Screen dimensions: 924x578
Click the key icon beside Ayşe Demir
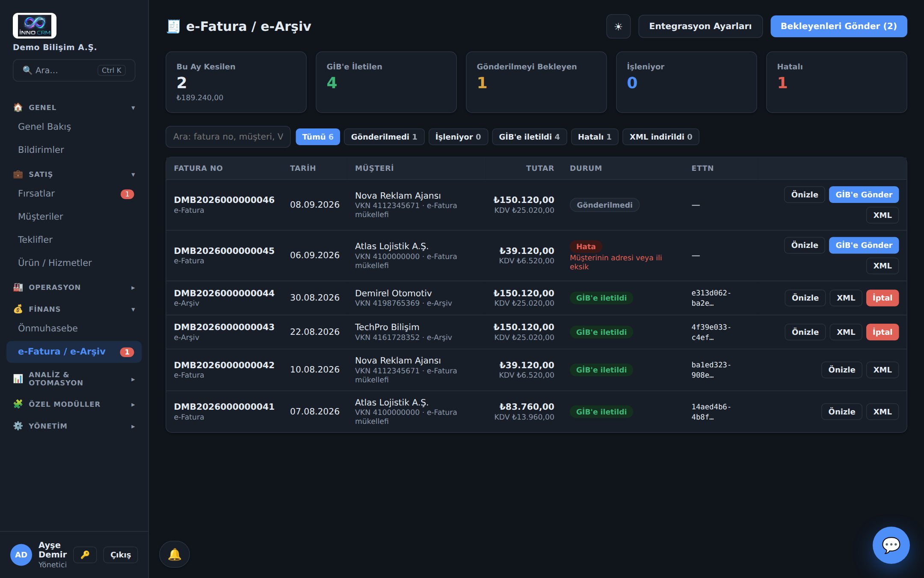pos(85,554)
